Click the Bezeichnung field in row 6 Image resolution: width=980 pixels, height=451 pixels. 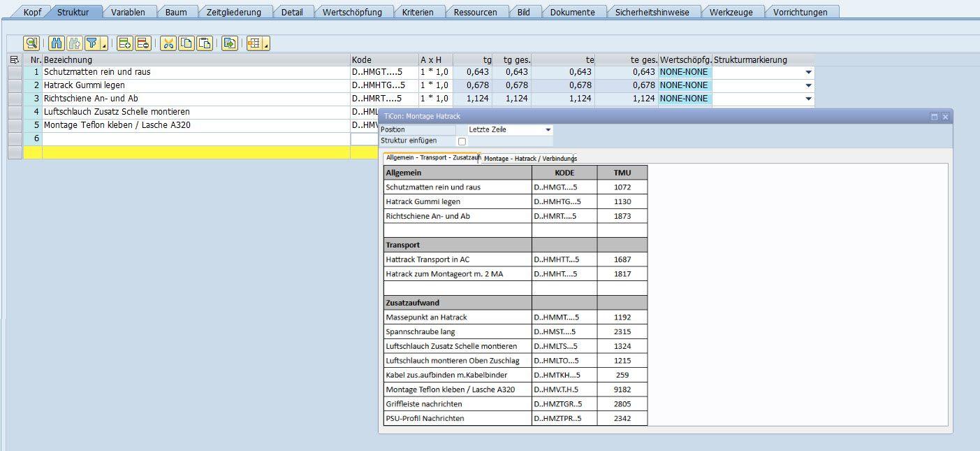tap(196, 139)
